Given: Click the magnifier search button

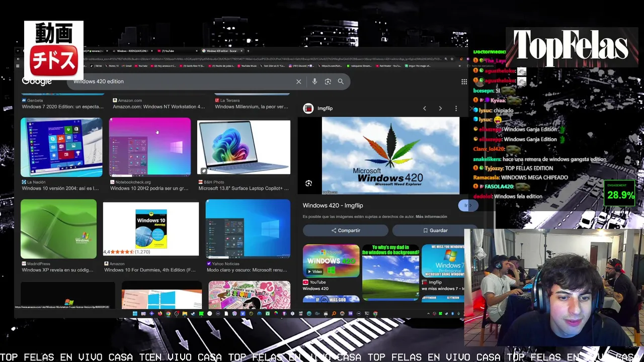Looking at the screenshot, I should (x=341, y=81).
